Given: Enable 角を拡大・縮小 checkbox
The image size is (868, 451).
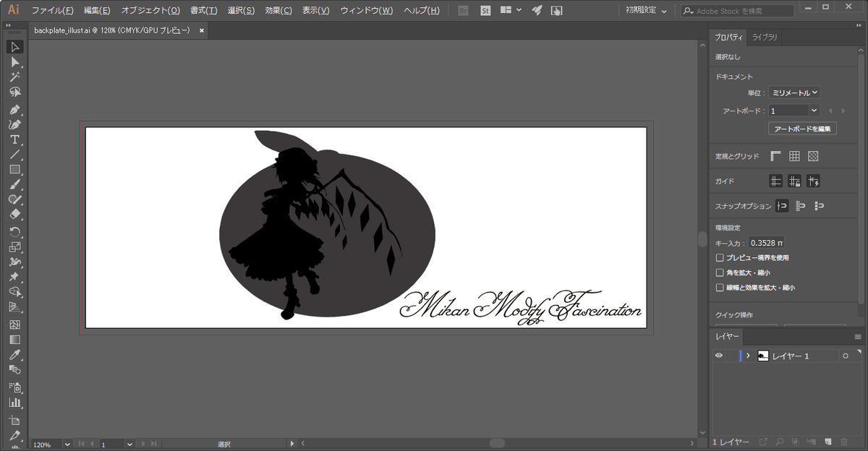Looking at the screenshot, I should coord(720,272).
